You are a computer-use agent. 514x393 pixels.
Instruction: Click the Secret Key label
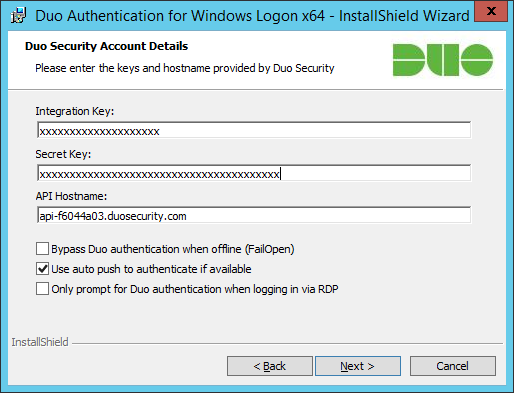click(x=63, y=154)
